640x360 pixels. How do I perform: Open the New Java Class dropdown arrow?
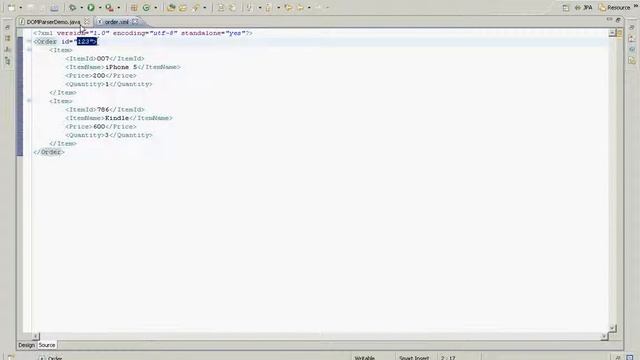click(x=156, y=8)
